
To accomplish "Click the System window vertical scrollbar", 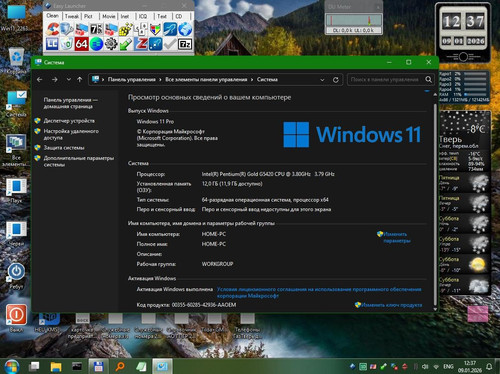I will [435, 204].
